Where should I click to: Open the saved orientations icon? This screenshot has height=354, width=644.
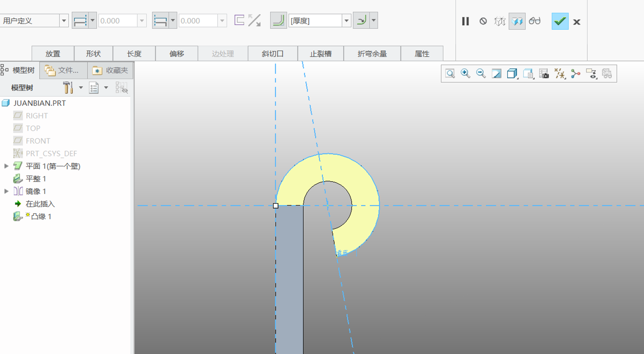[x=528, y=74]
